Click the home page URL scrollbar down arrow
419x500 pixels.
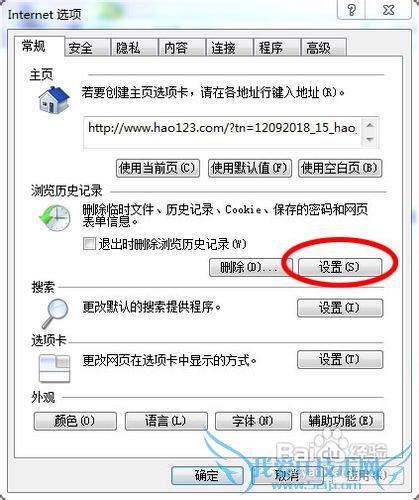tap(370, 139)
